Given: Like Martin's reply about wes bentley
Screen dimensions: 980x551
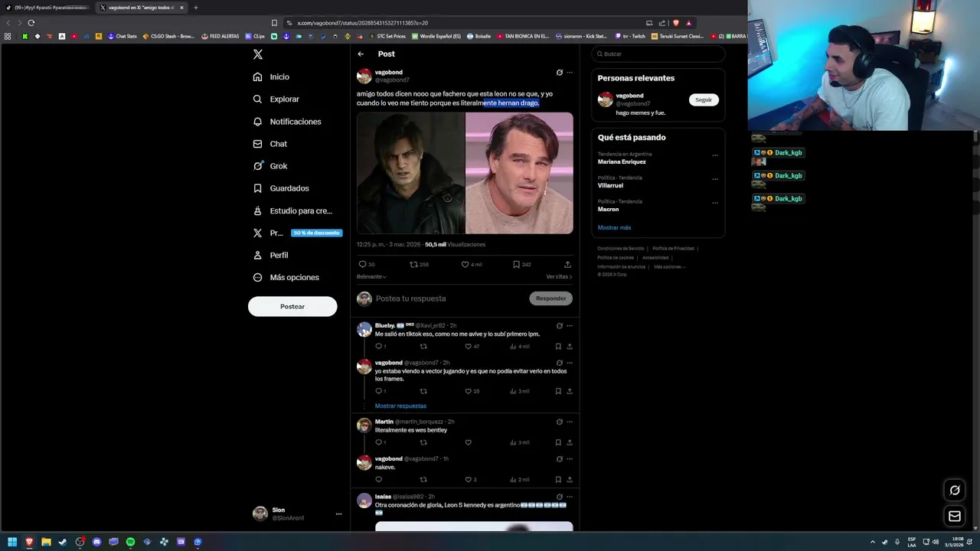Looking at the screenshot, I should point(468,442).
